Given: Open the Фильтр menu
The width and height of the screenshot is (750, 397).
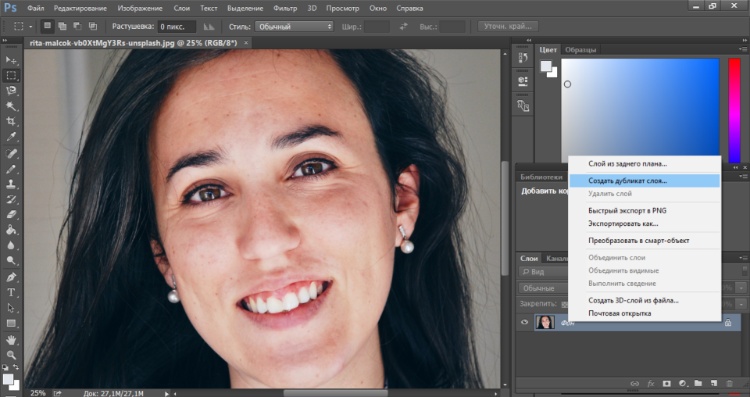Looking at the screenshot, I should (x=285, y=8).
